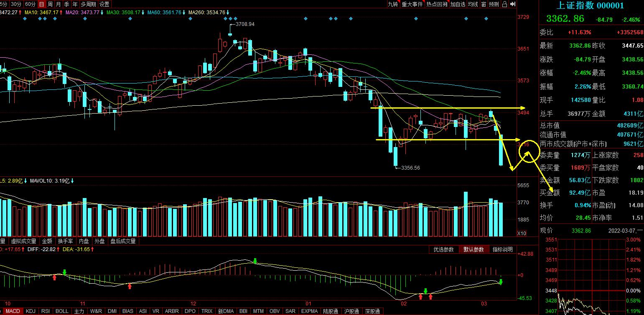The image size is (644, 315).
Task: Click the green MACD arrow below 03
Action: [x=501, y=282]
